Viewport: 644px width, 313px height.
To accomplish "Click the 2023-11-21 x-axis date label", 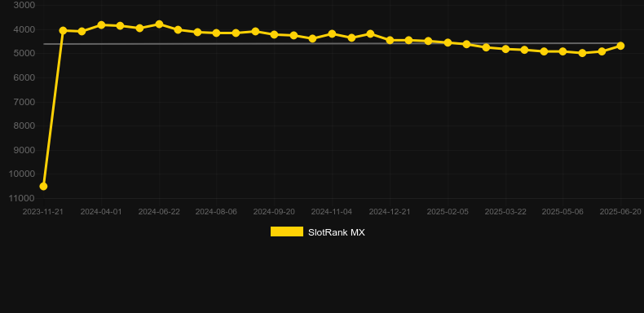I will click(42, 212).
